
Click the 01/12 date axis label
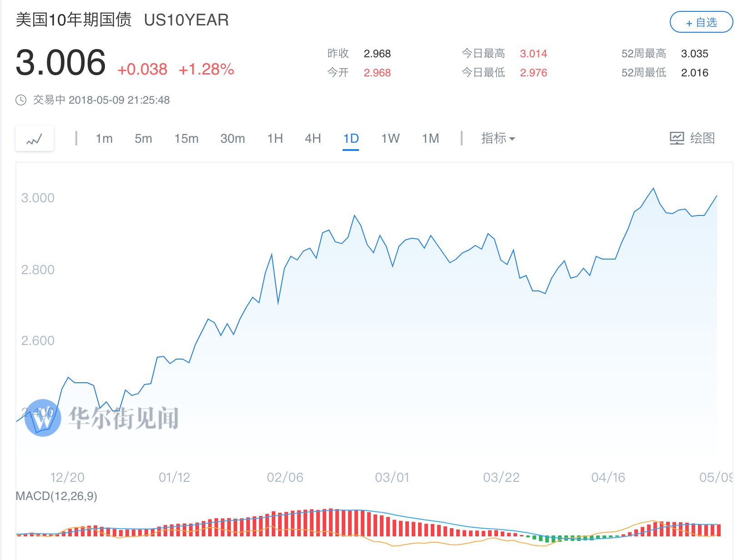[x=174, y=477]
